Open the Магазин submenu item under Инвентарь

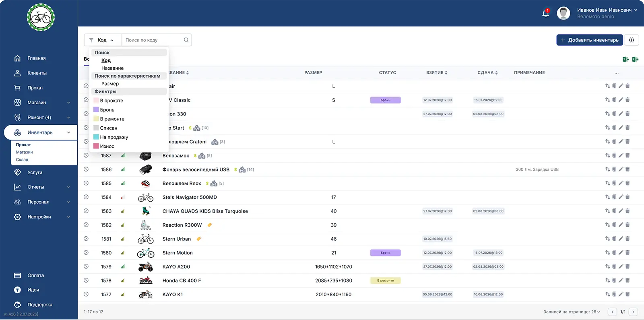click(x=24, y=152)
